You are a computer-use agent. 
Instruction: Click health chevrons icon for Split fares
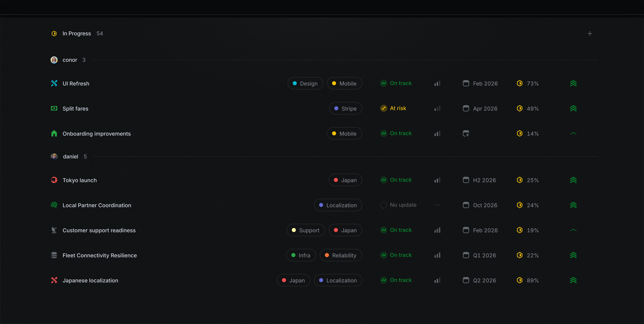point(573,108)
